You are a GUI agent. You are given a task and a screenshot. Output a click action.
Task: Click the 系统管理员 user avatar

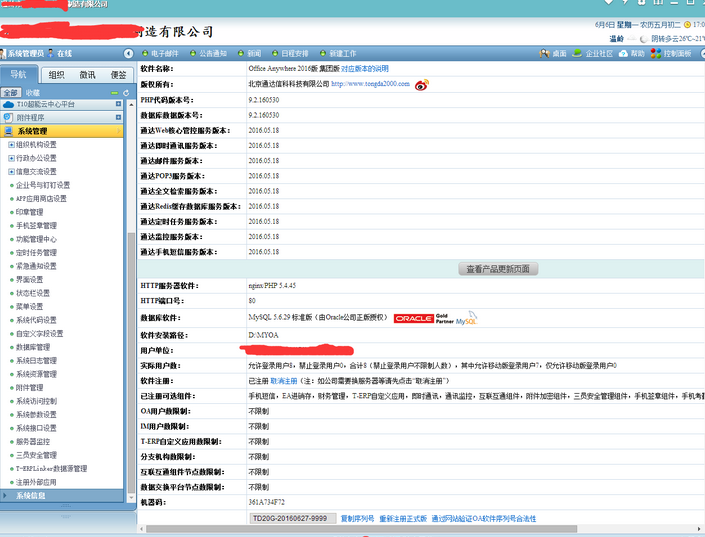tap(3, 54)
